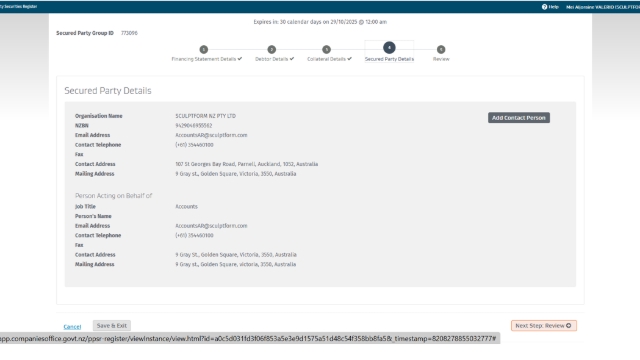Viewport: 640px width, 360px height.
Task: Go to step 1 Financing Statement Details
Action: click(207, 54)
